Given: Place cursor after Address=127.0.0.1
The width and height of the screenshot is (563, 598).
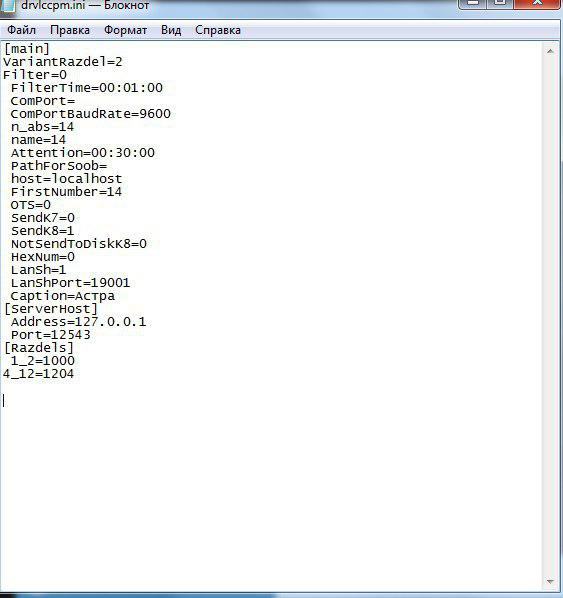Looking at the screenshot, I should [x=146, y=322].
